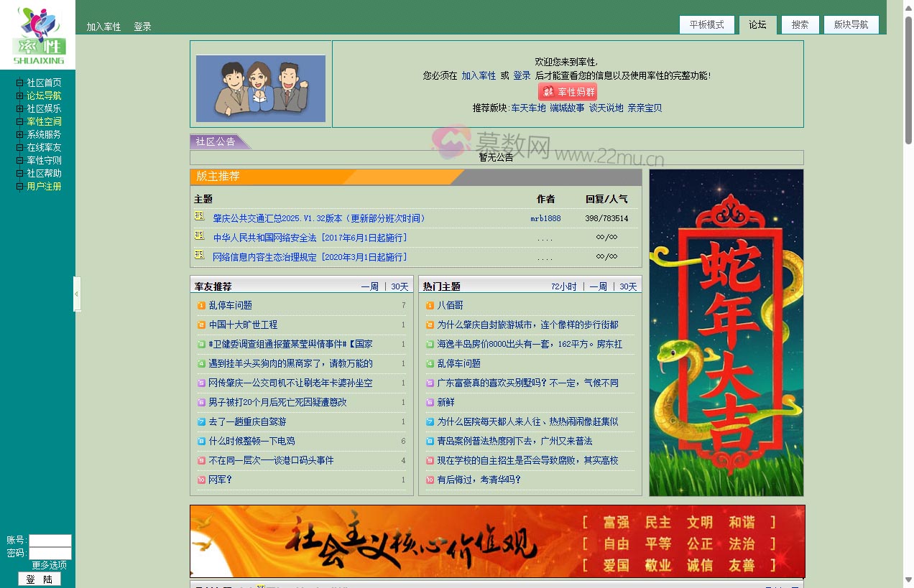Click the icon before 什么时候整够一下电鸡

201,441
